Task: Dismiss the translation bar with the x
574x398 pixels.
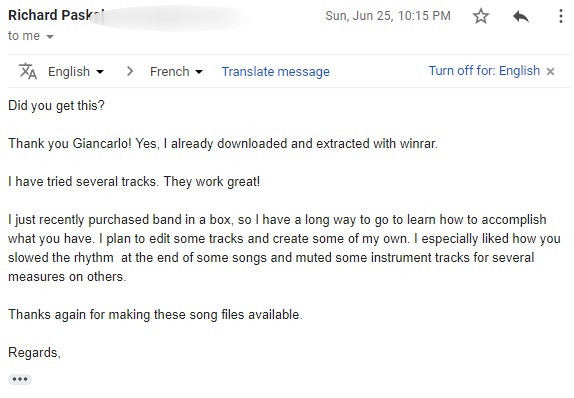Action: click(550, 71)
